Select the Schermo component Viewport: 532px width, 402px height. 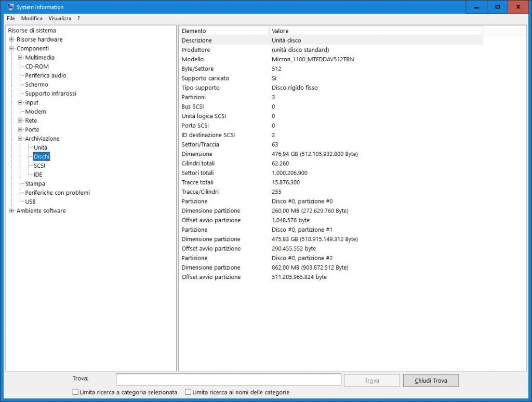click(x=36, y=84)
